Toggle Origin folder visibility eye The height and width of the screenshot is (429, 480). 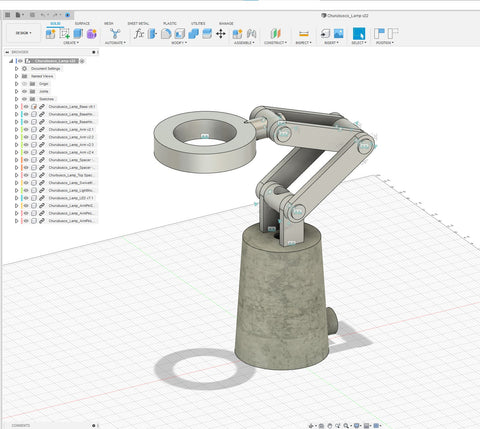(x=25, y=84)
